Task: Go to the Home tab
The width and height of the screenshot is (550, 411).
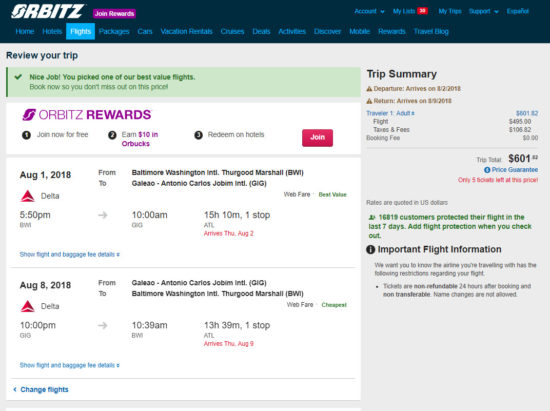Action: click(x=25, y=31)
